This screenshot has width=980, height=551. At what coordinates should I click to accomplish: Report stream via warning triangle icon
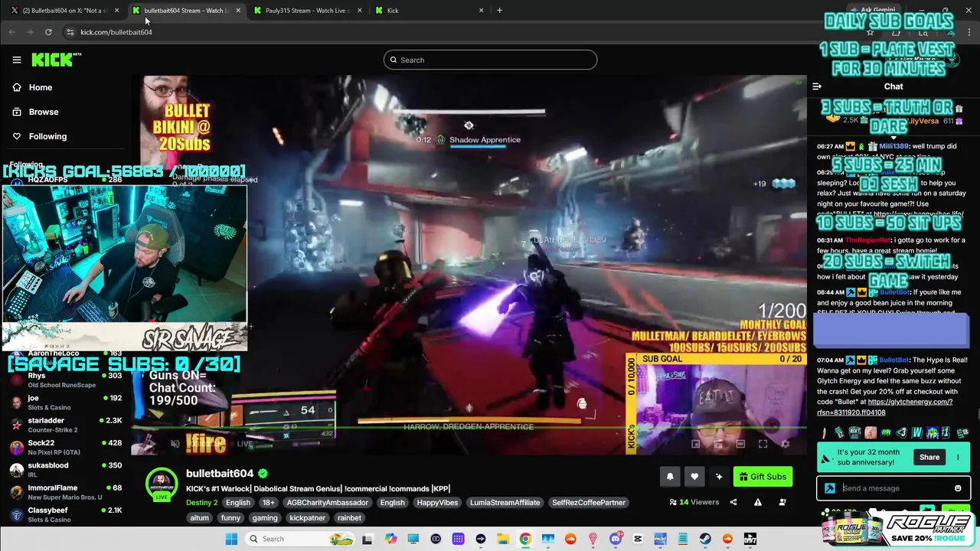click(x=758, y=503)
